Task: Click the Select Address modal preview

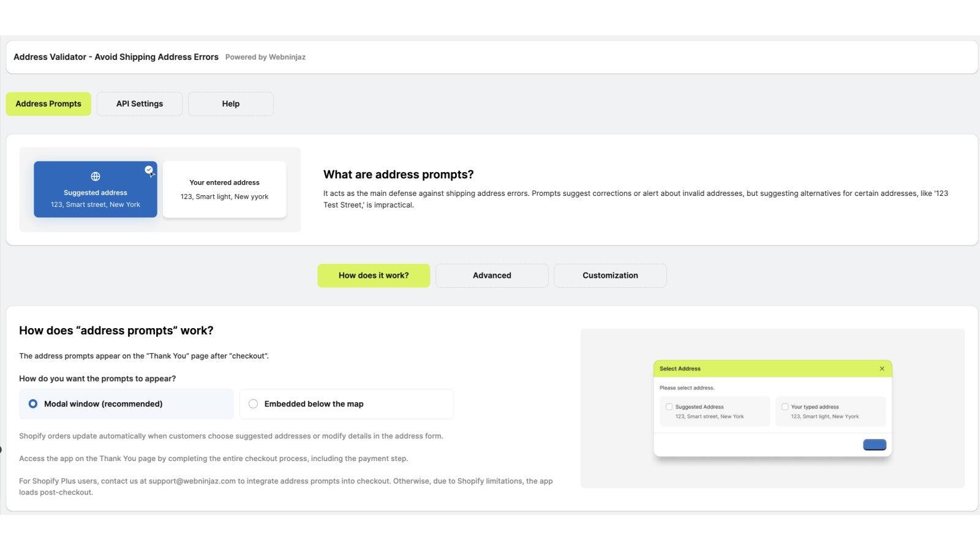Action: (x=772, y=407)
